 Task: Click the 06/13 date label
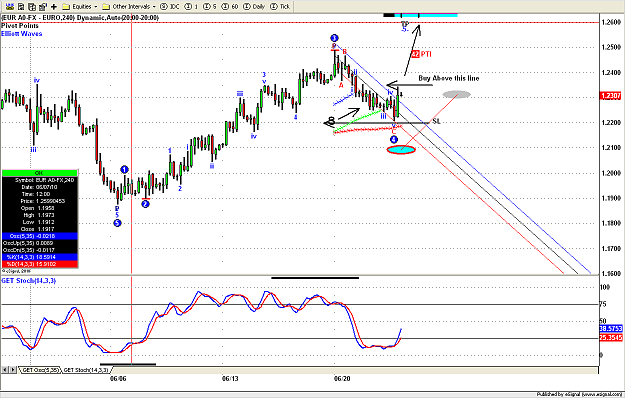click(x=230, y=378)
